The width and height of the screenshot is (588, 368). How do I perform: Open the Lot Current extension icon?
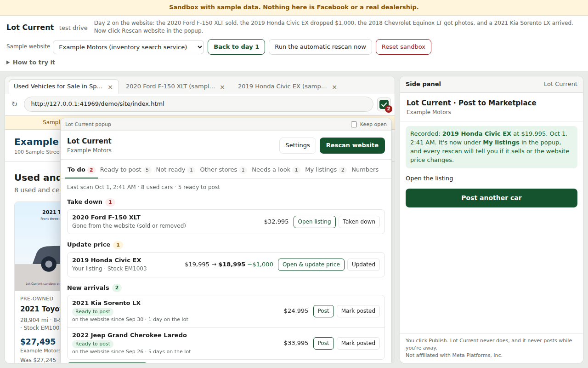tap(384, 104)
